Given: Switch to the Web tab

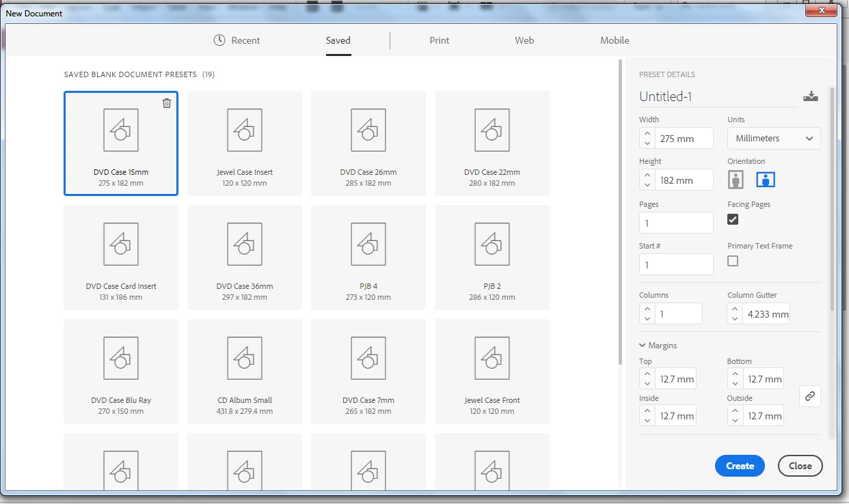Looking at the screenshot, I should [x=524, y=40].
